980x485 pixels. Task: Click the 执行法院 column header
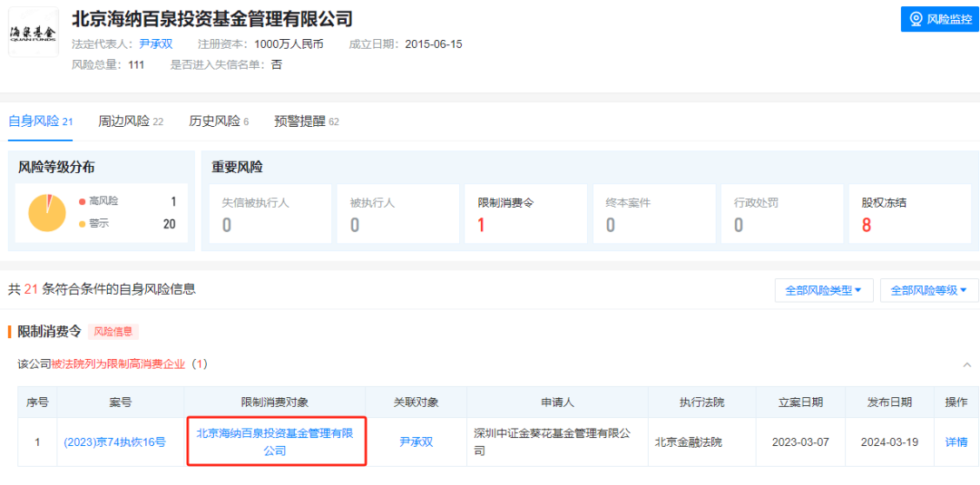[702, 403]
